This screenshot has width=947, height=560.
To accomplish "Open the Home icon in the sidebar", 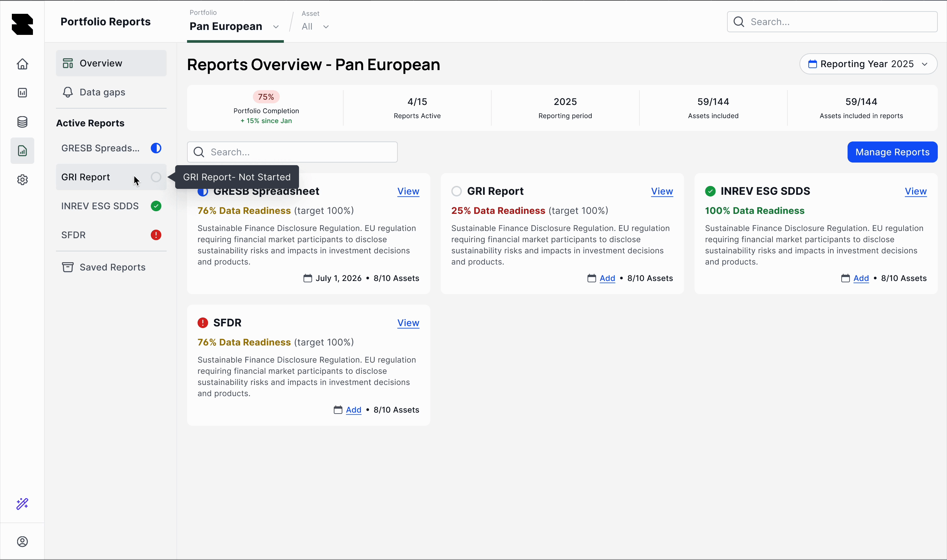I will coord(22,64).
